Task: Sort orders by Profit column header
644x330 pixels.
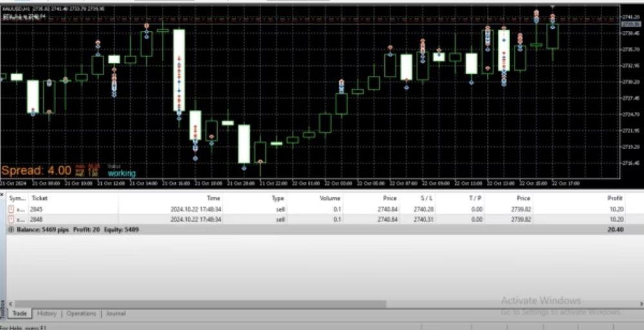Action: pyautogui.click(x=614, y=198)
